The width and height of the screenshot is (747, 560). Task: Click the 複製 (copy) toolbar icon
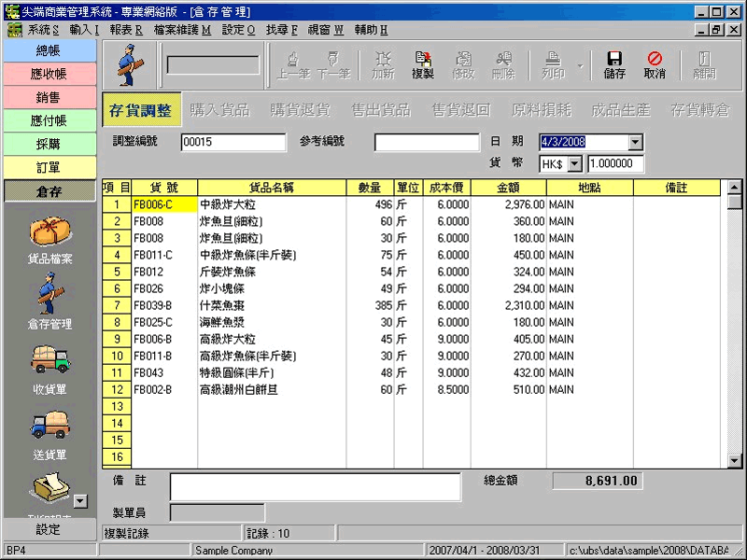tap(422, 64)
